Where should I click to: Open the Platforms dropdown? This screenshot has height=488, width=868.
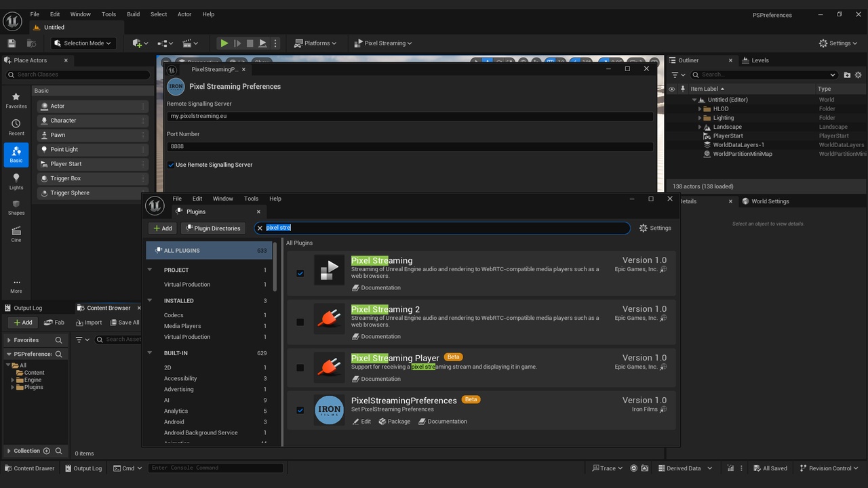coord(315,43)
